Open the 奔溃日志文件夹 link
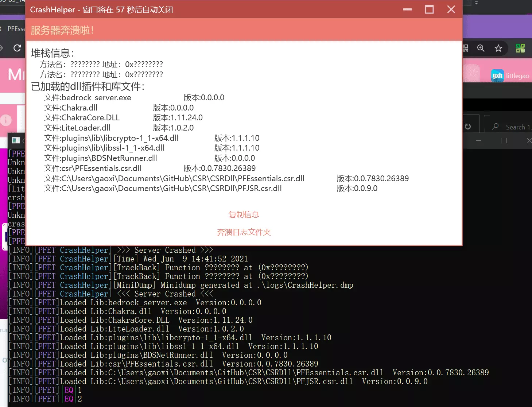 click(x=244, y=232)
